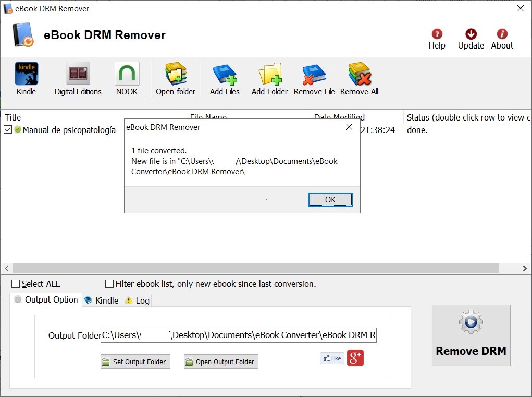
Task: Toggle Filter ebook list checkbox
Action: 109,284
